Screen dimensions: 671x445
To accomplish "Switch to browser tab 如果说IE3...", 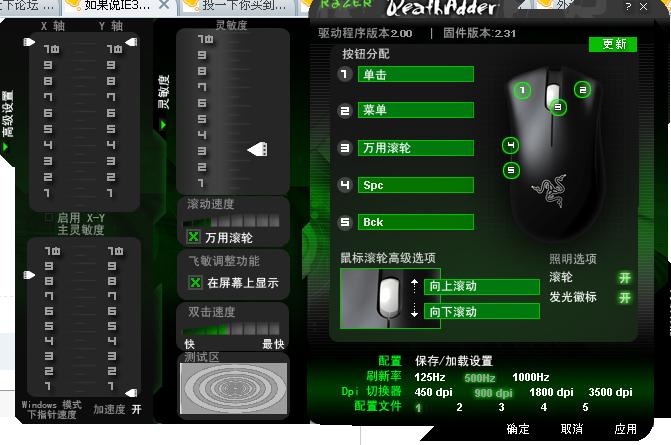I will (x=117, y=6).
